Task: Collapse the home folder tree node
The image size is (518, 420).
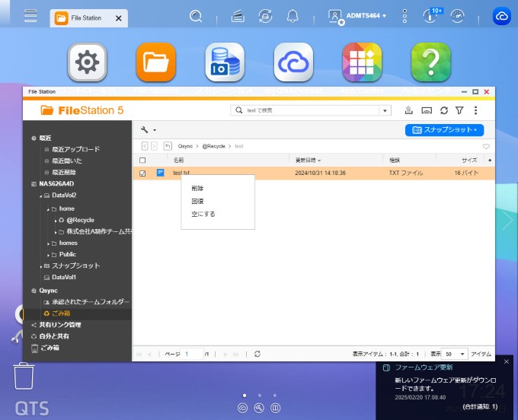Action: click(48, 209)
